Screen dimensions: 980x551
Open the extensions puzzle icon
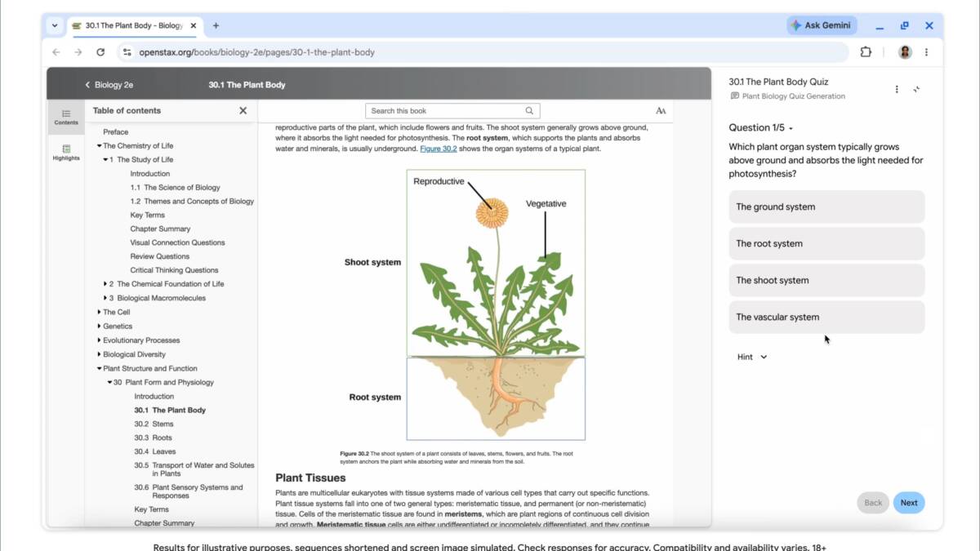pos(866,52)
